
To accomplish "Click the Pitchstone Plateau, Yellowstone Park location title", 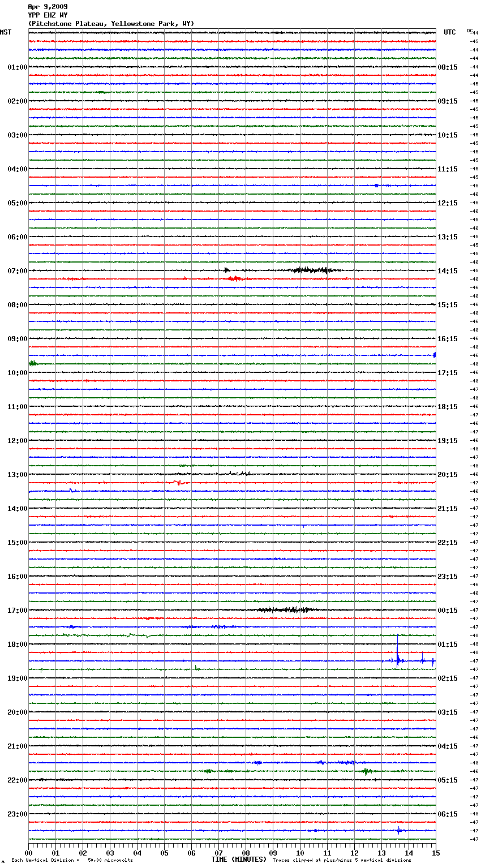I will click(x=111, y=24).
